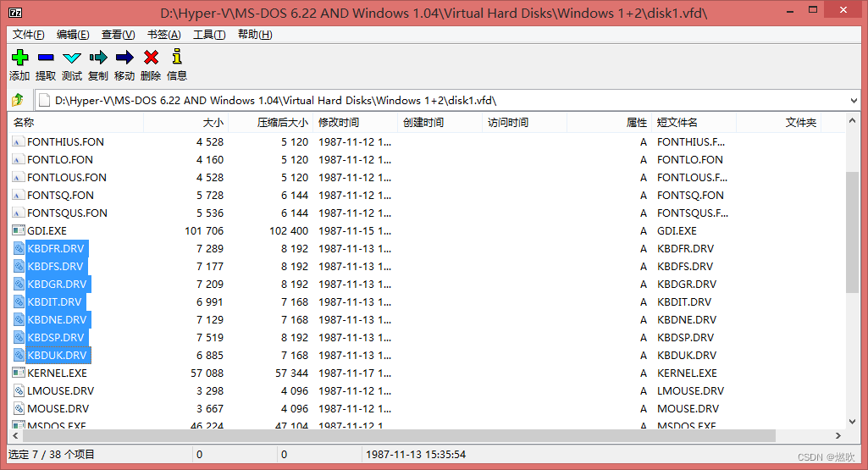
Task: Click the KBDFS.DRV file icon
Action: click(x=19, y=266)
